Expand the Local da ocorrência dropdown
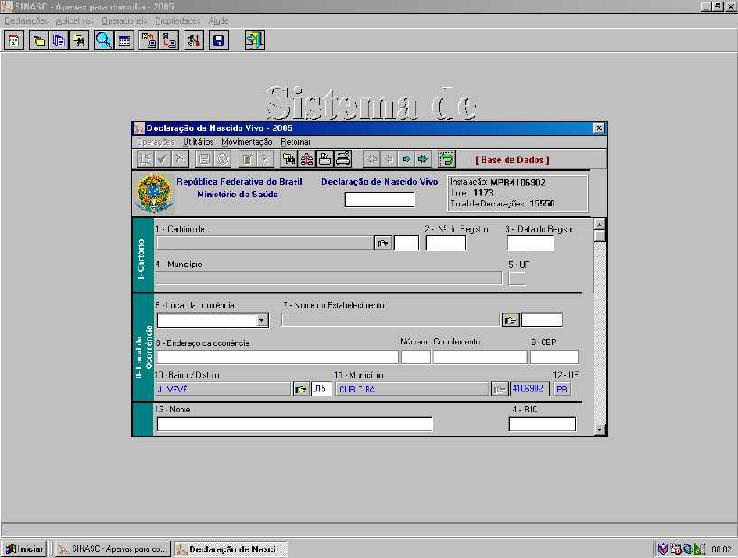738x558 pixels. 262,320
